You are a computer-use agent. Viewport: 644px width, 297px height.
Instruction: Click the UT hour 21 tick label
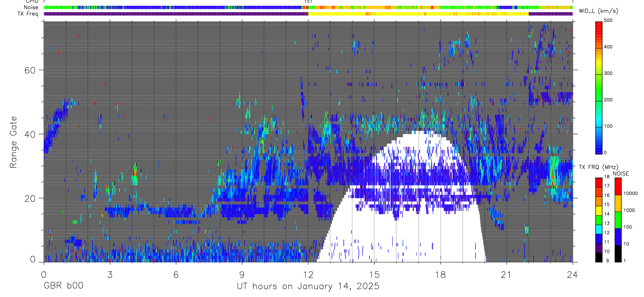click(506, 275)
